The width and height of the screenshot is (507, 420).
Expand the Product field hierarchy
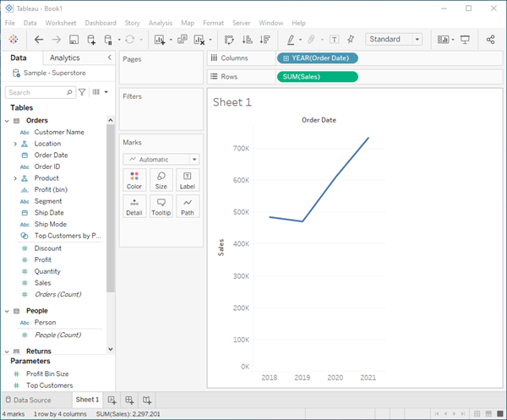tap(15, 178)
